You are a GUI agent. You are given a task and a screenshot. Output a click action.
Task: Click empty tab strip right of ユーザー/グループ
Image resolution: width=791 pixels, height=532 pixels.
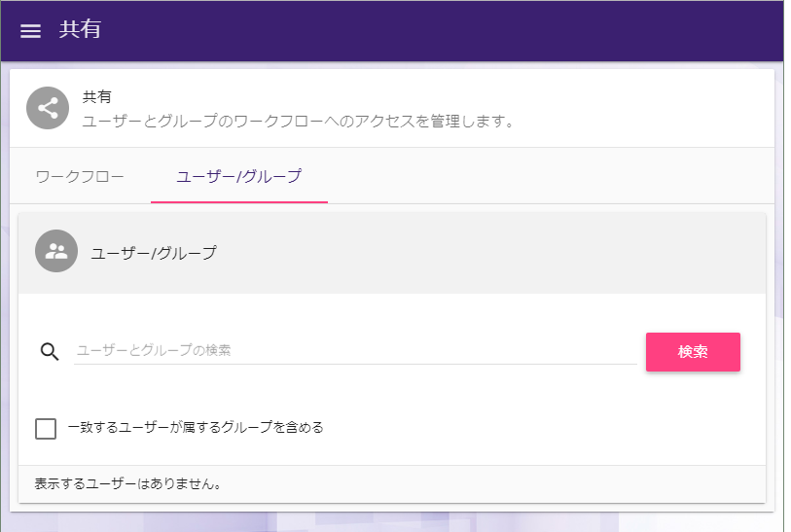click(545, 176)
